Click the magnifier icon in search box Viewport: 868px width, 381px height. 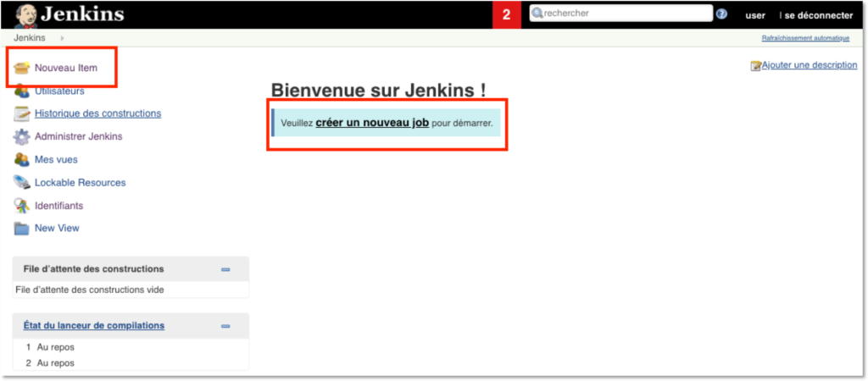pos(537,14)
